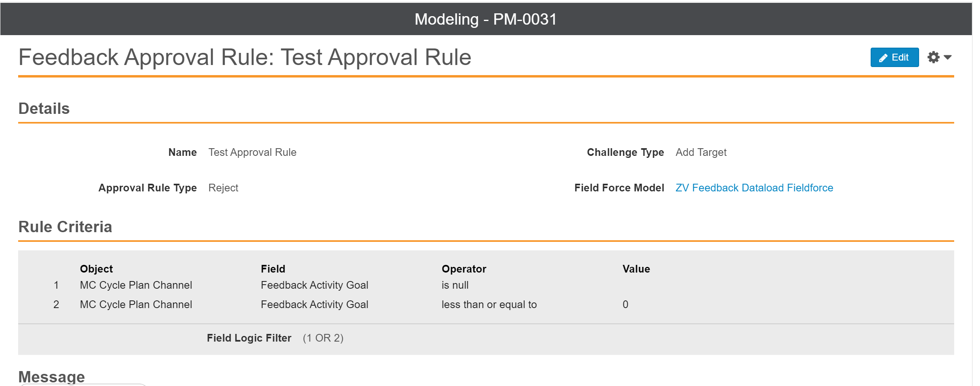Select the 'is null' operator in row 1

click(x=455, y=285)
